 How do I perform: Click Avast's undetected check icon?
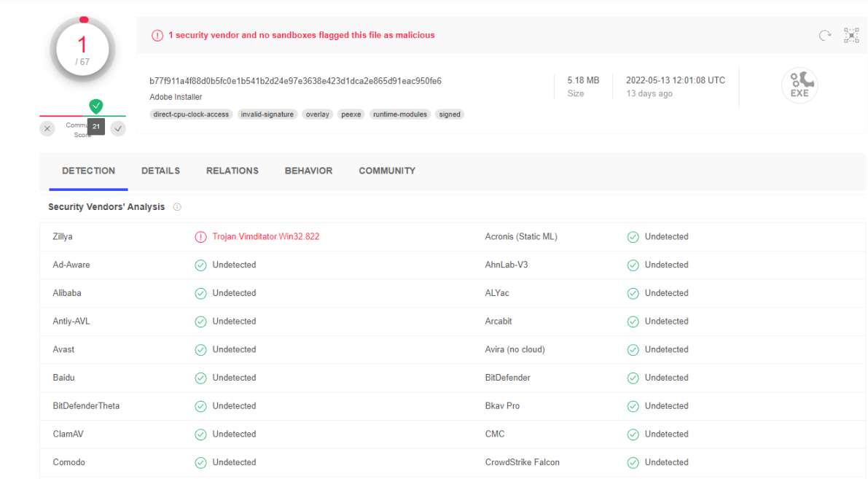tap(200, 350)
